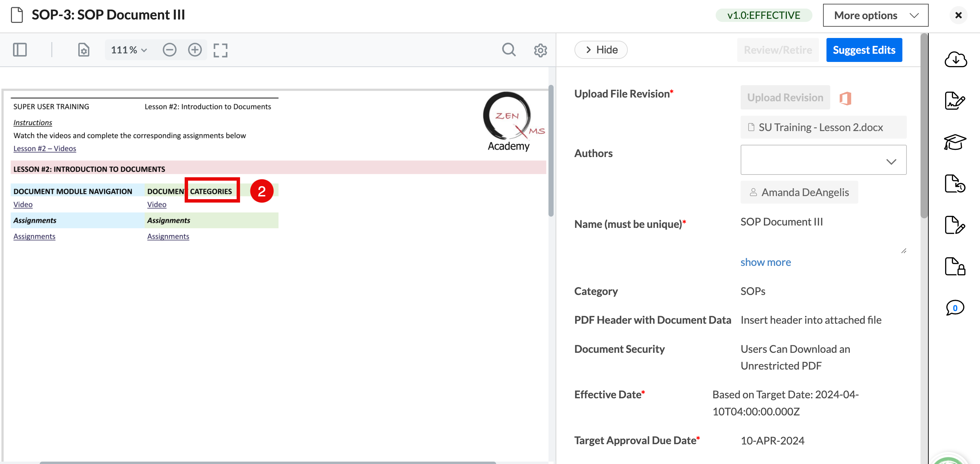Viewport: 980px width, 464px height.
Task: Select the Amanda DeAngelis author tag
Action: pyautogui.click(x=799, y=192)
